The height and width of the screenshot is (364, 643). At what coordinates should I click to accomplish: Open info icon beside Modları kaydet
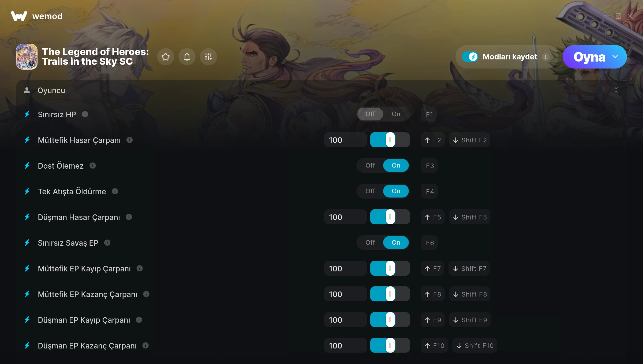point(545,57)
